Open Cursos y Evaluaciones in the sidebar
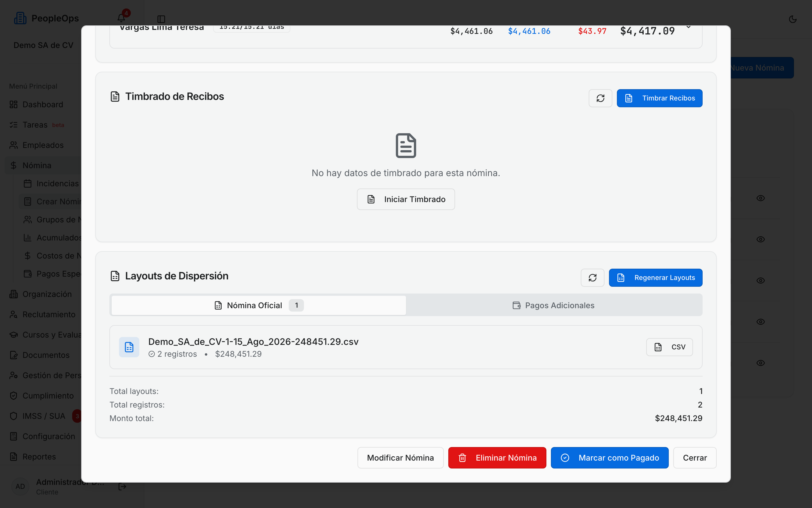Viewport: 812px width, 508px height. (x=43, y=335)
